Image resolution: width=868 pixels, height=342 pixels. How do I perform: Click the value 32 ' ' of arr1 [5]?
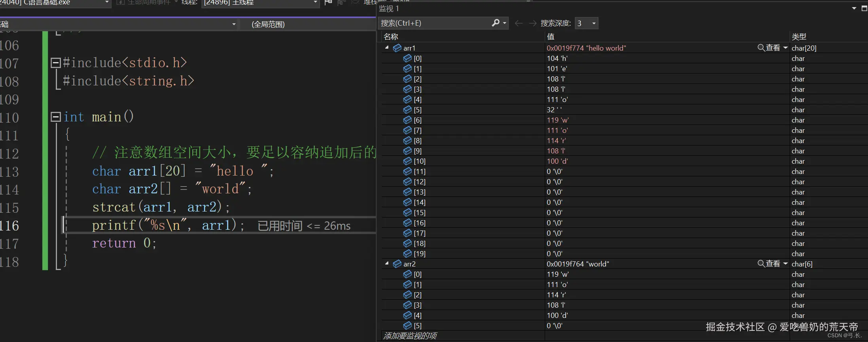coord(554,110)
